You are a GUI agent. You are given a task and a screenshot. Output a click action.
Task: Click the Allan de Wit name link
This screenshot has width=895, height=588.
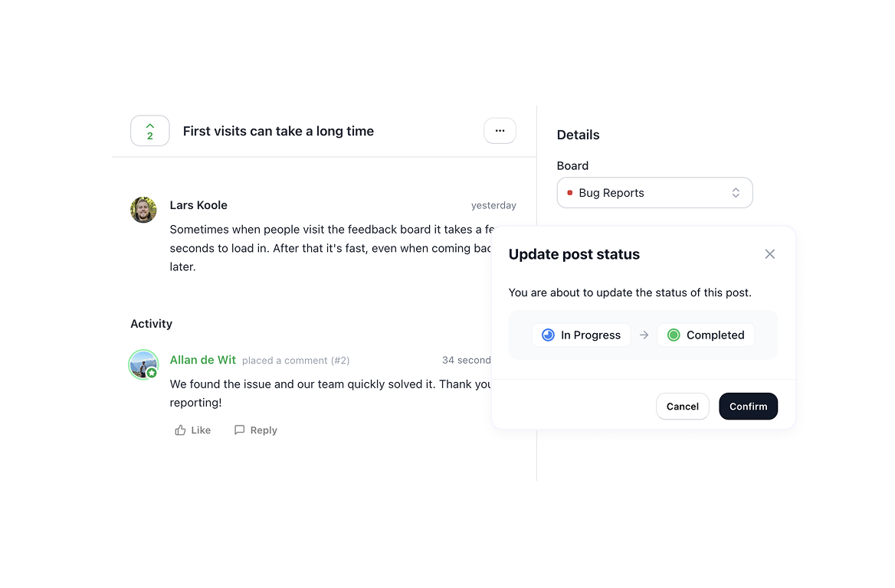[x=202, y=360]
